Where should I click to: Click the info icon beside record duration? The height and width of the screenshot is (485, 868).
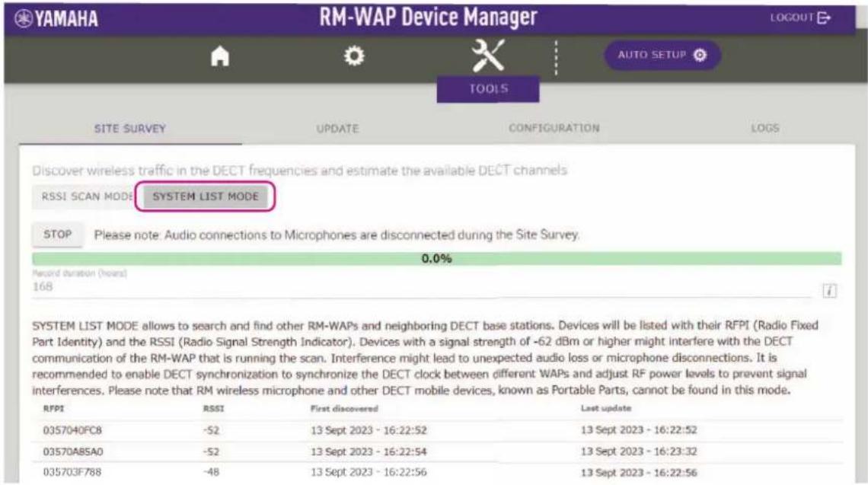tap(829, 290)
